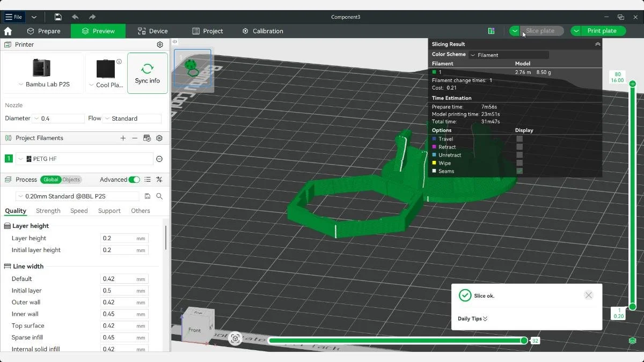Viewport: 644px width, 362px height.
Task: Click horizontal move slider handle at 32
Action: [x=524, y=341]
